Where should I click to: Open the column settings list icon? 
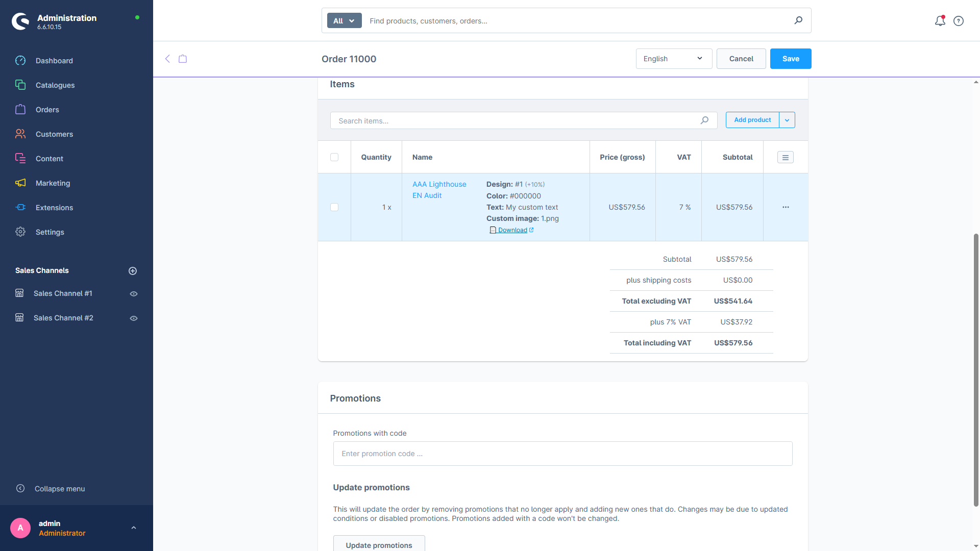pos(786,158)
